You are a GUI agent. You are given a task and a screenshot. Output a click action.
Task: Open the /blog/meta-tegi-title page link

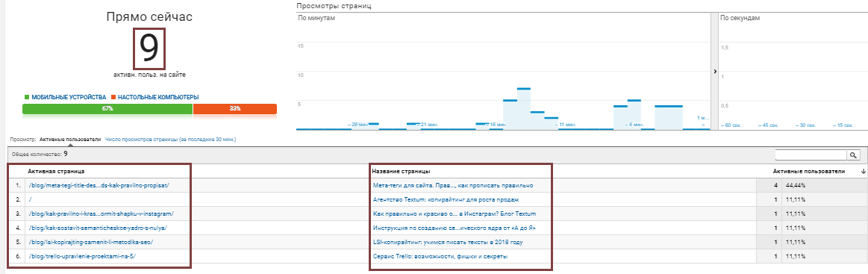pyautogui.click(x=99, y=185)
